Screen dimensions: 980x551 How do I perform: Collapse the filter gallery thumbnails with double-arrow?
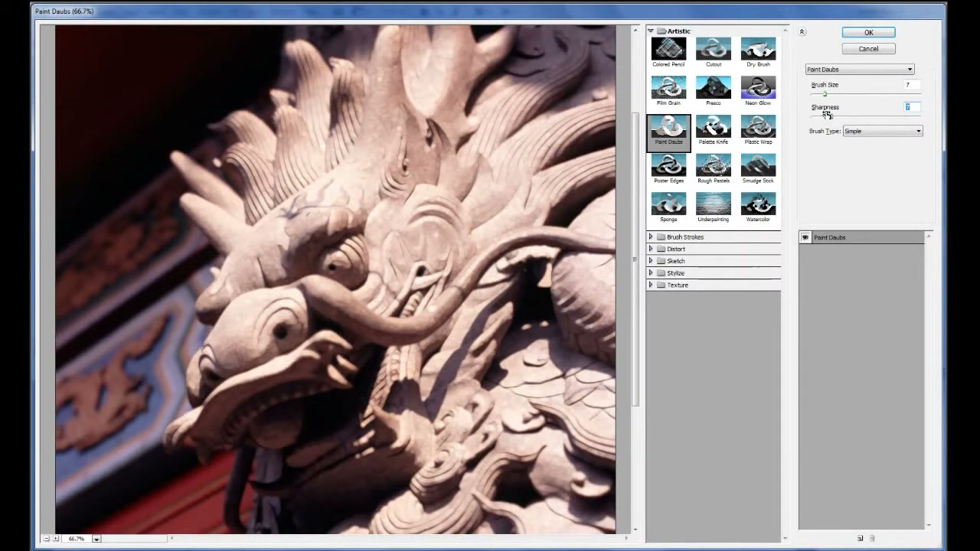coord(802,32)
